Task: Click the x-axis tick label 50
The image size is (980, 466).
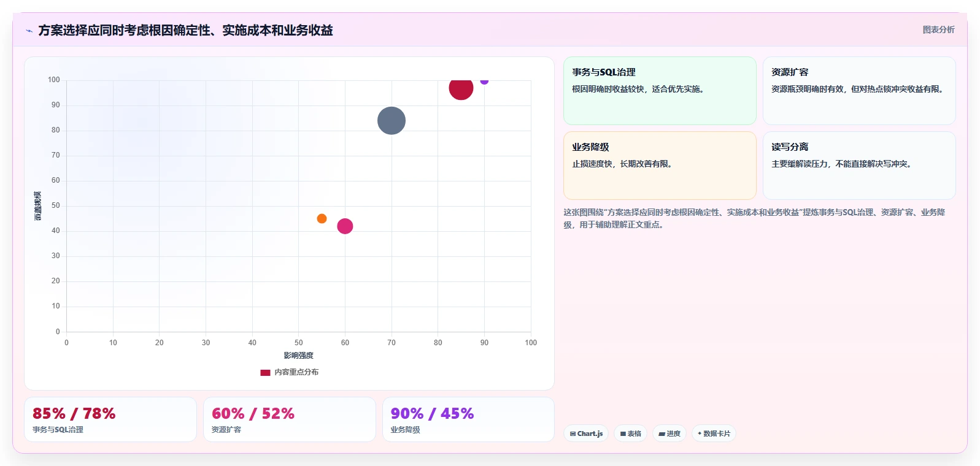Action: click(x=299, y=343)
